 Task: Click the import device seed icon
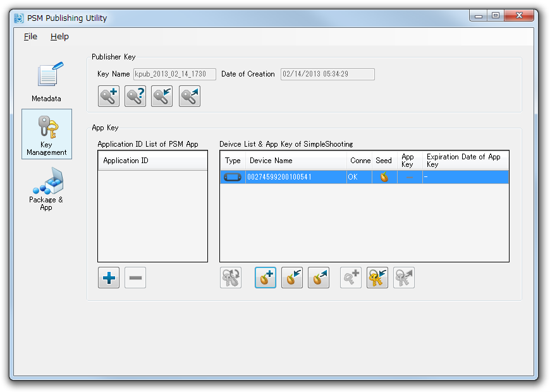coord(292,278)
